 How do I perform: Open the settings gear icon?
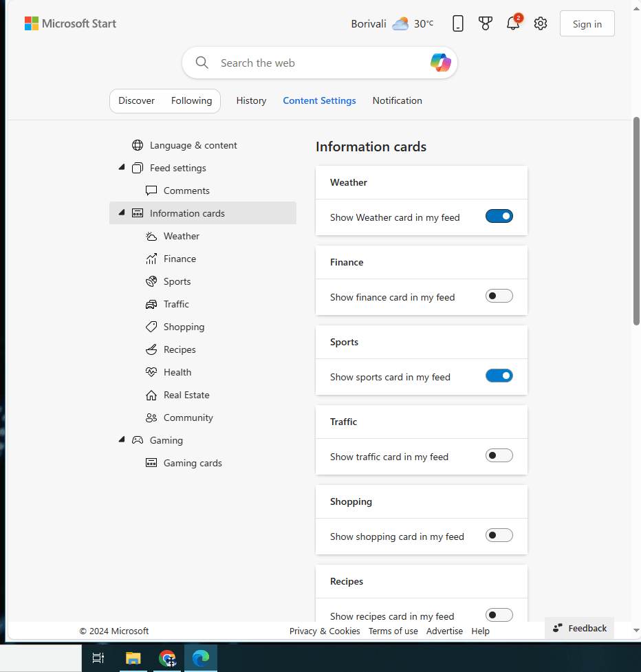(x=541, y=23)
